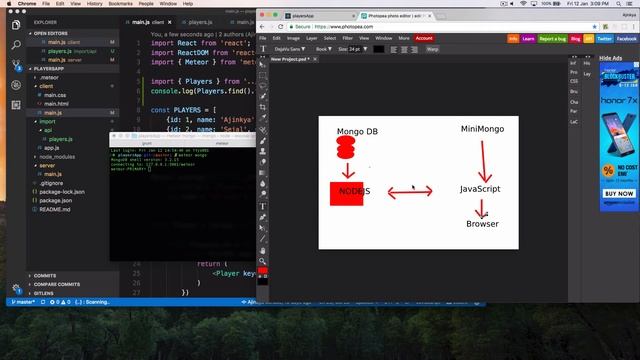Open the VS Code Explorer files icon
The height and width of the screenshot is (360, 640).
(16, 25)
